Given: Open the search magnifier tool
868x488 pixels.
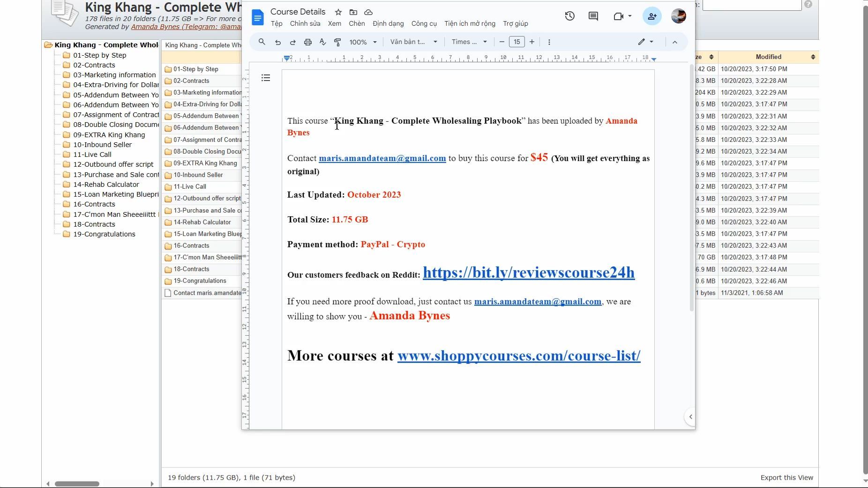Looking at the screenshot, I should (262, 42).
